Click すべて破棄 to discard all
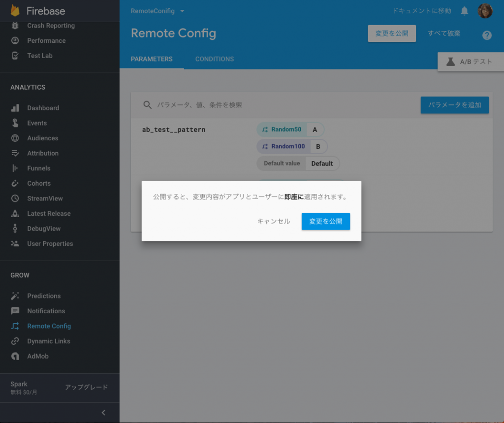Image resolution: width=504 pixels, height=423 pixels. (x=444, y=33)
